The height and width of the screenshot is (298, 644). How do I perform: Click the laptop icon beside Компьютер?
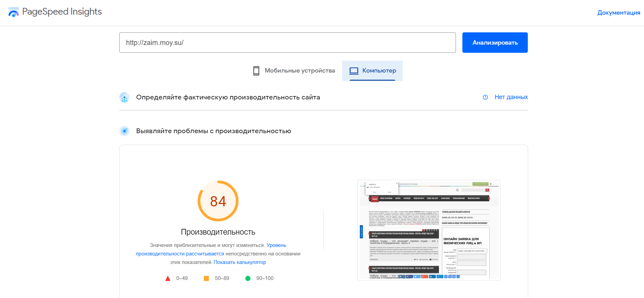[354, 70]
